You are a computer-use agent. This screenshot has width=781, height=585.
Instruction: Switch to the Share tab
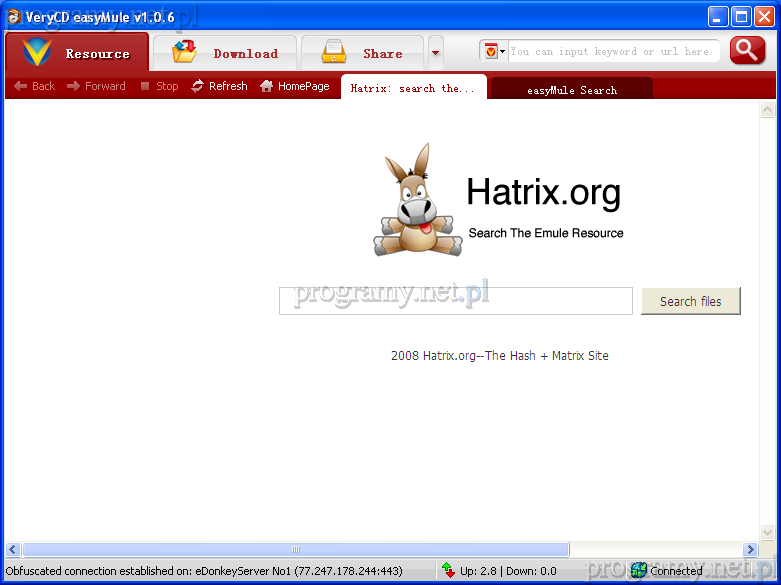point(362,53)
